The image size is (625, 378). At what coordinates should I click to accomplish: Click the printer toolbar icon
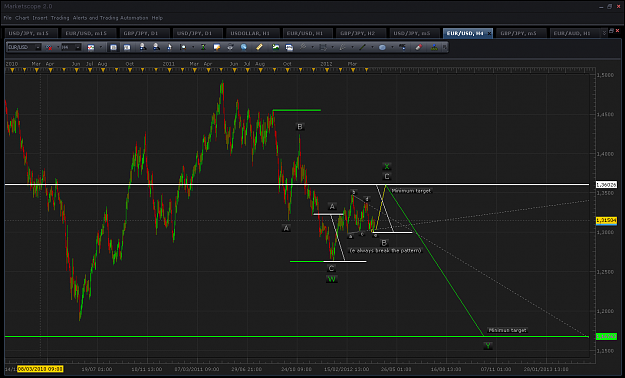pyautogui.click(x=230, y=47)
